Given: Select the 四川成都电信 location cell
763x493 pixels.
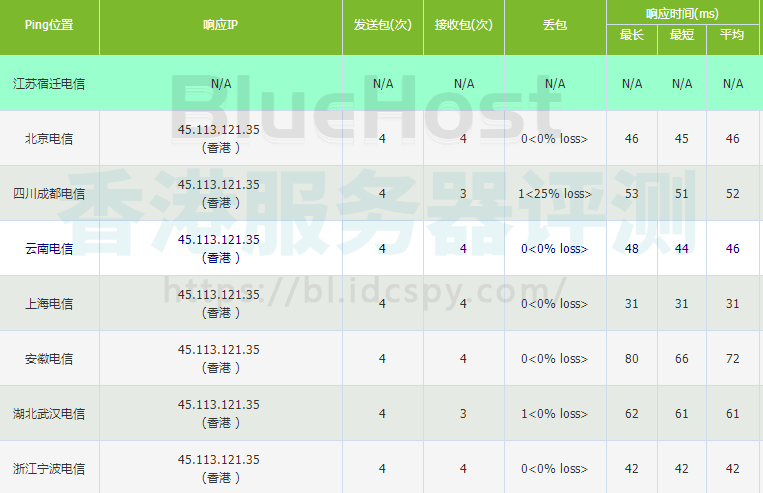Looking at the screenshot, I should 49,194.
